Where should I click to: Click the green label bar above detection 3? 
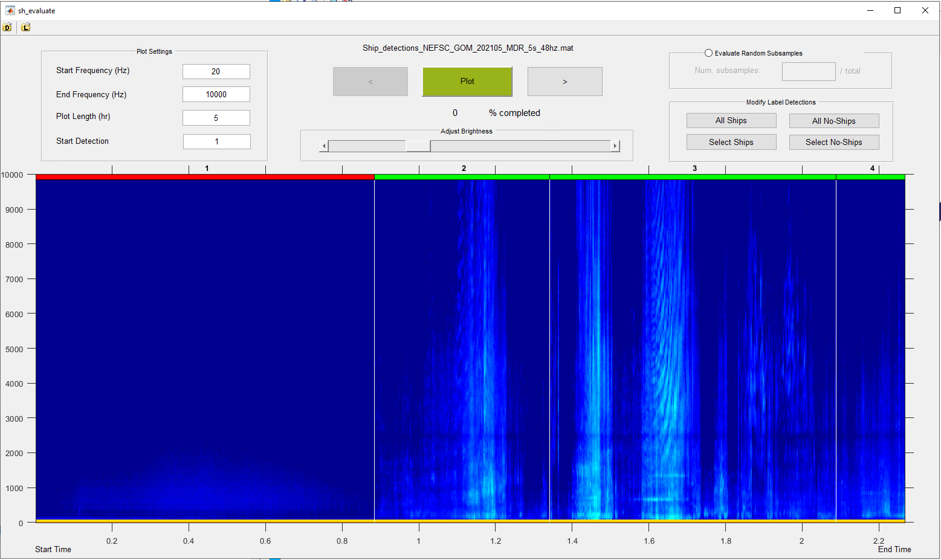tap(693, 177)
